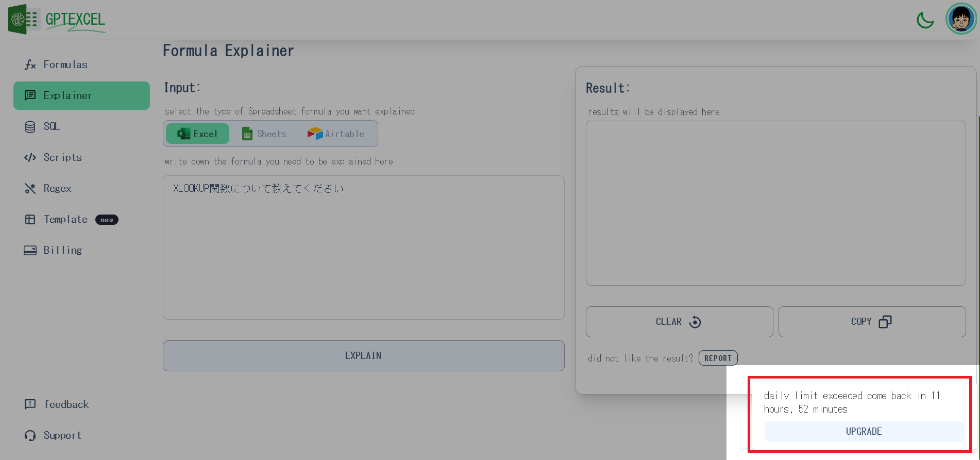Click inside the formula input text area
Screen dimensions: 980x460
[364, 248]
